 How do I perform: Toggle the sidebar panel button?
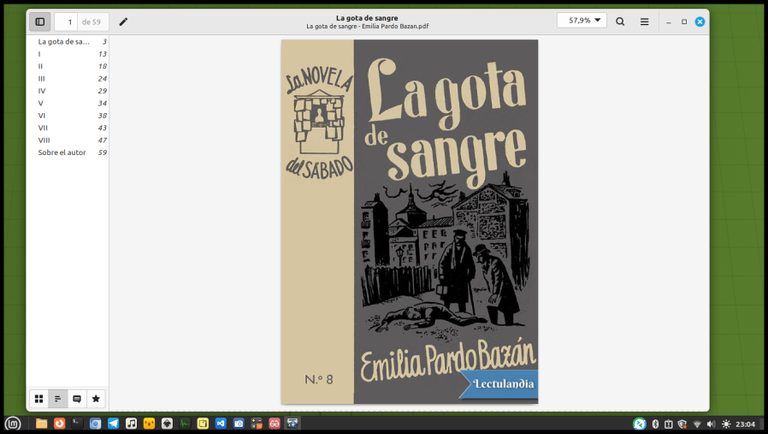[40, 22]
